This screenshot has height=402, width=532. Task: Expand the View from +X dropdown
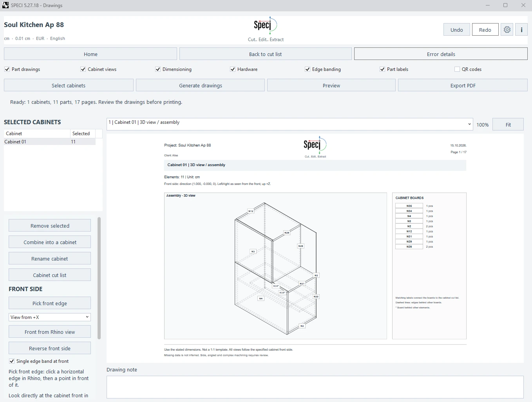(50, 317)
